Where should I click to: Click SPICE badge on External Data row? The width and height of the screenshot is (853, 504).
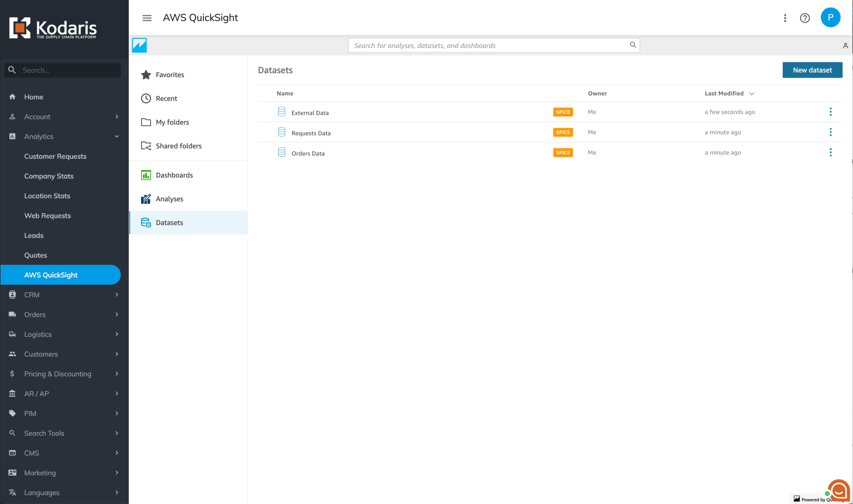pos(563,112)
